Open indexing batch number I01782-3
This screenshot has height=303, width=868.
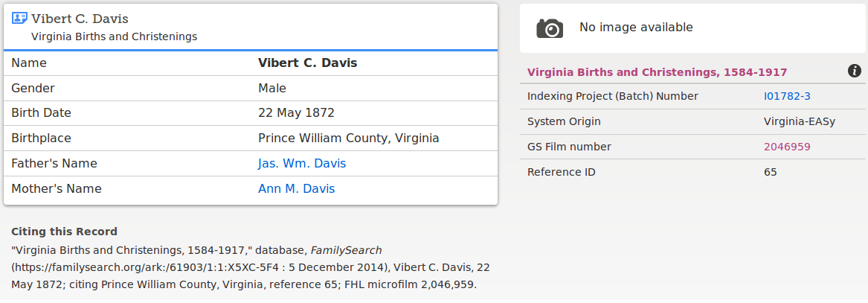coord(787,96)
